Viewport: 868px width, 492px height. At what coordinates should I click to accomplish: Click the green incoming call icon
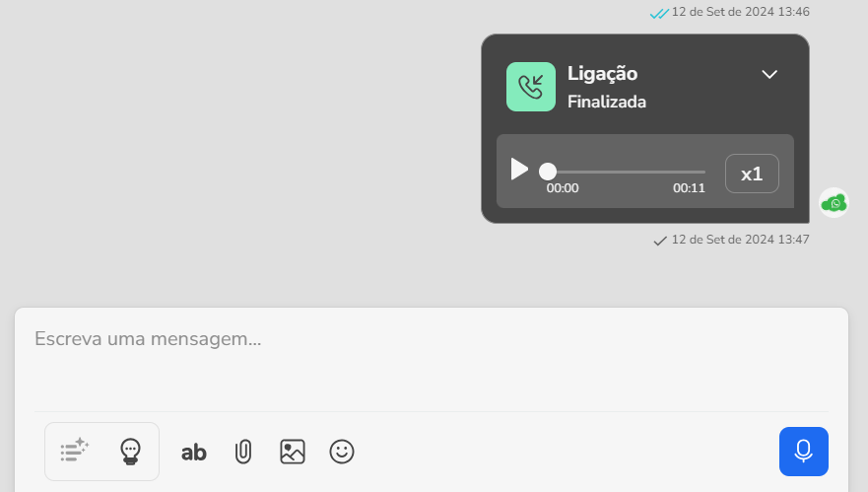pos(530,87)
